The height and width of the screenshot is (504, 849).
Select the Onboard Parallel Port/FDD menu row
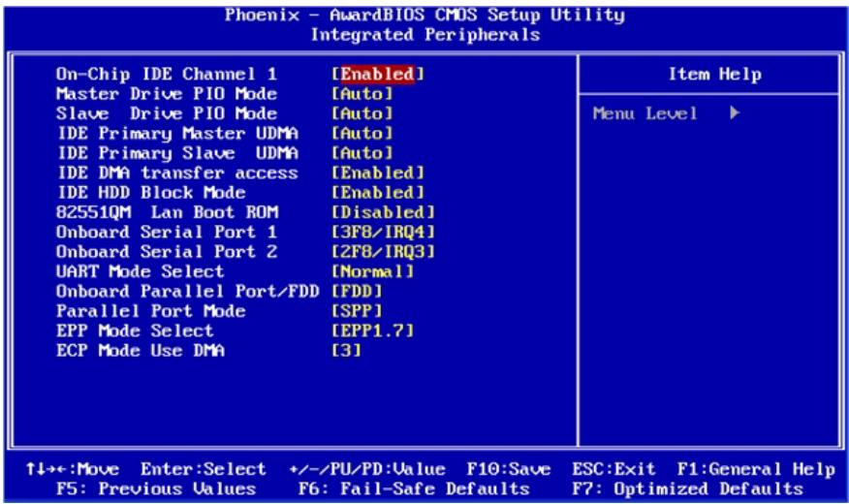[x=219, y=291]
